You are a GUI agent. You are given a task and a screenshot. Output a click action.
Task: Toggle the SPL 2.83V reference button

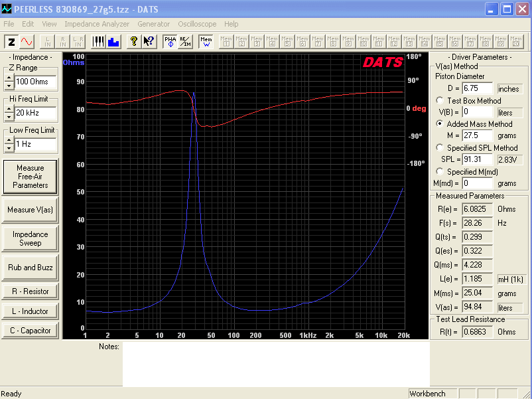(509, 159)
